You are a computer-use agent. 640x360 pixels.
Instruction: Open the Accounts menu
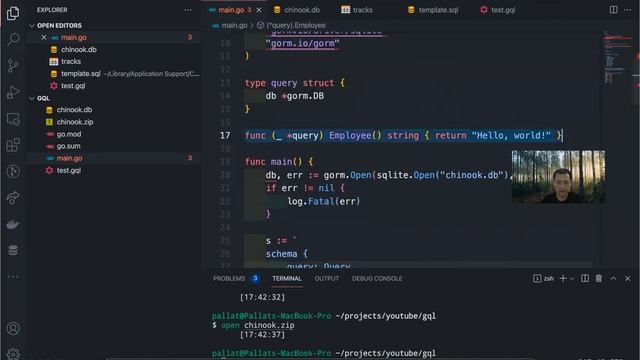[13, 329]
